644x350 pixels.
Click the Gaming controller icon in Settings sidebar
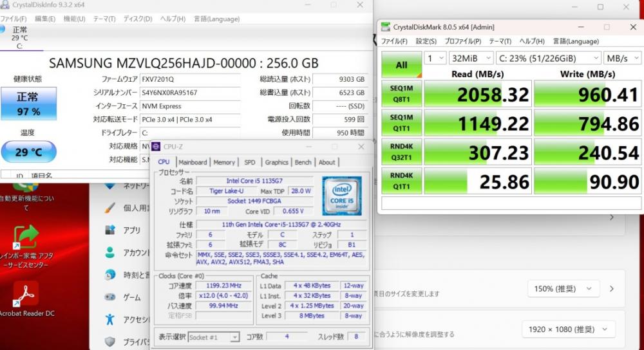point(109,297)
